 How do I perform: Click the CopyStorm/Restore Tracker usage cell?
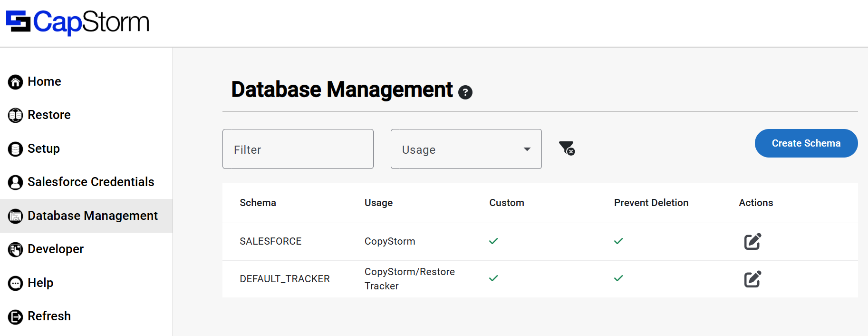coord(410,279)
